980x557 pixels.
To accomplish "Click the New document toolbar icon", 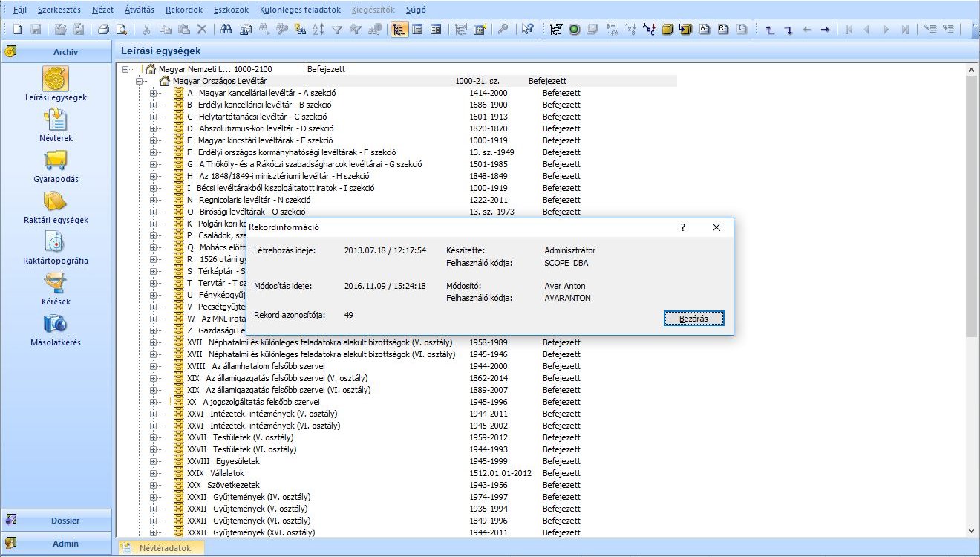I will point(16,30).
